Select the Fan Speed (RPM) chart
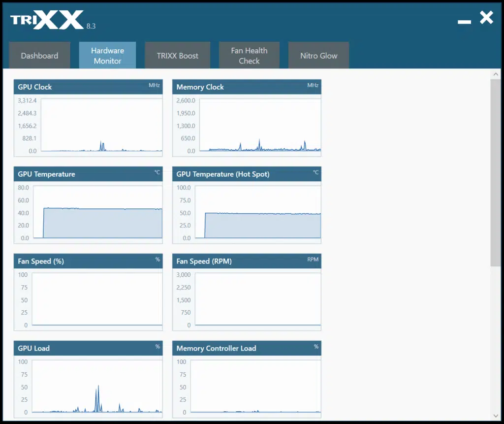This screenshot has width=504, height=424. click(x=258, y=299)
